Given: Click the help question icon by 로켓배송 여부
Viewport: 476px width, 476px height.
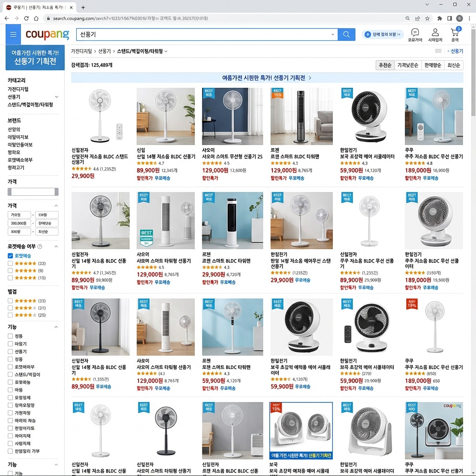Looking at the screenshot, I should (40, 246).
